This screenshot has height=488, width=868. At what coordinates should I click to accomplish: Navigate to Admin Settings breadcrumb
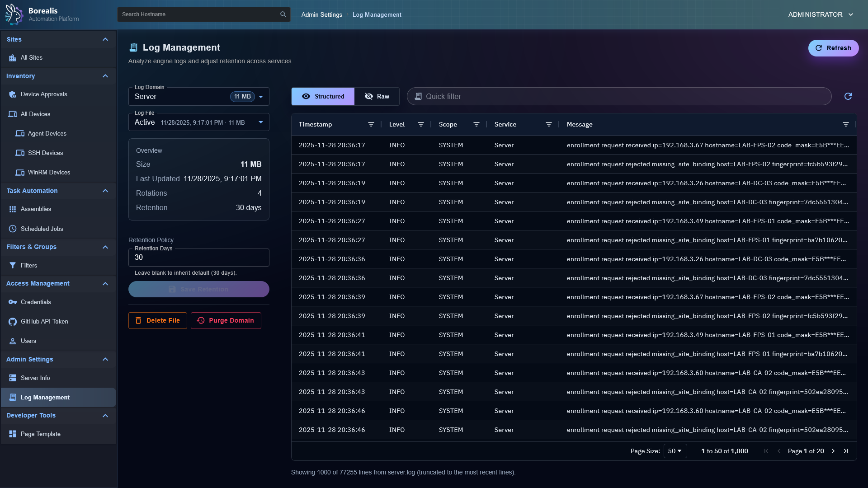tap(321, 14)
